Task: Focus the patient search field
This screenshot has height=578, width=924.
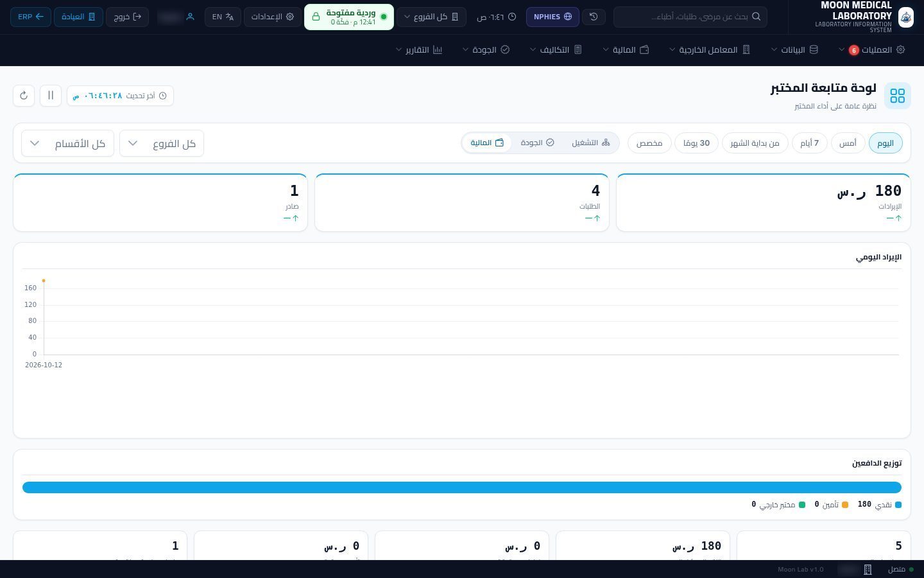Action: (690, 17)
